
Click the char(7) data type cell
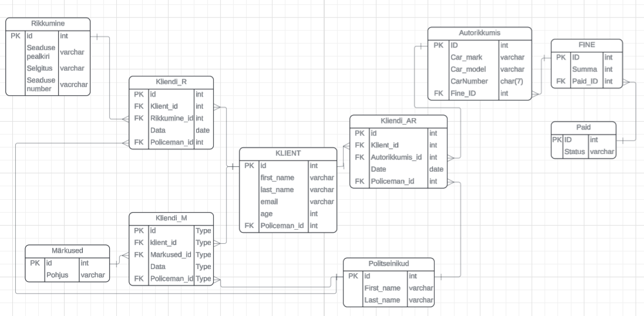point(511,81)
